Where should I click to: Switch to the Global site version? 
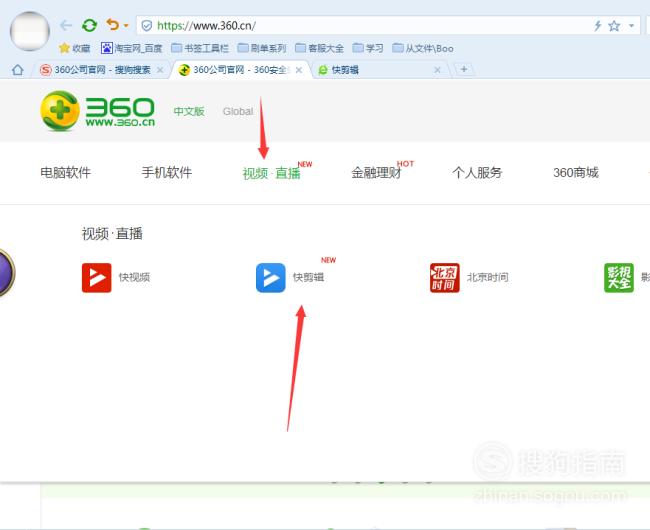(x=238, y=111)
